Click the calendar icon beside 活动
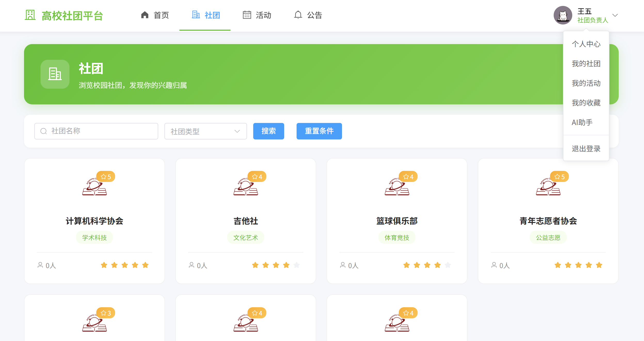644x341 pixels. (247, 15)
